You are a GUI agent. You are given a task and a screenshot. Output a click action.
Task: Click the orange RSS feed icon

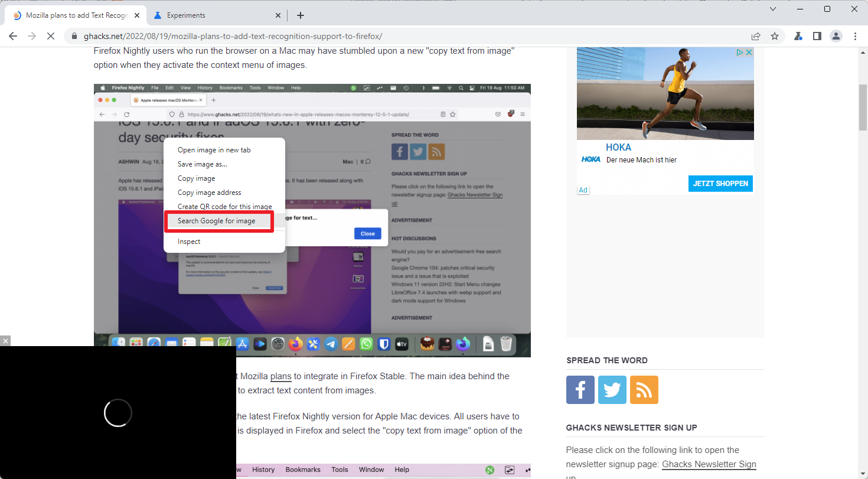click(x=644, y=390)
